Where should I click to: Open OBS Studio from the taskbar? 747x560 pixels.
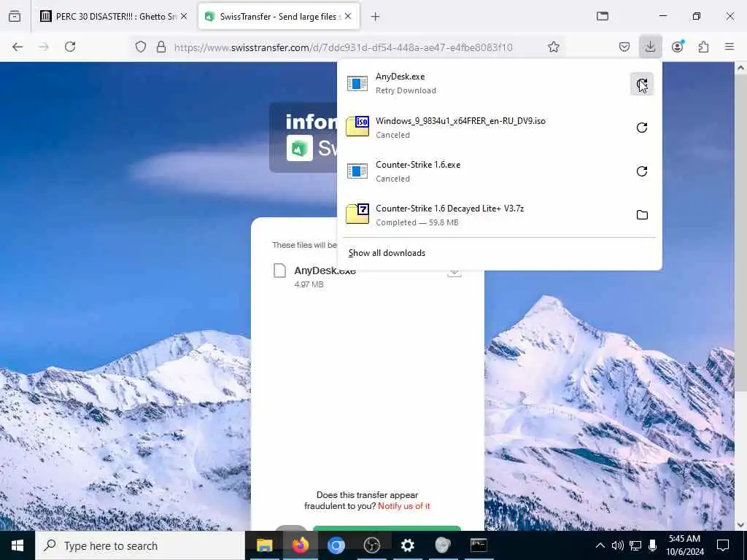[x=371, y=545]
